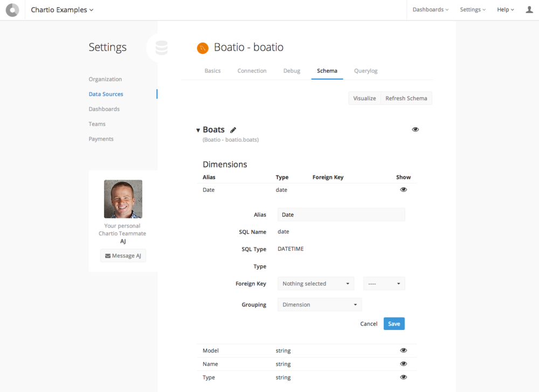Image resolution: width=539 pixels, height=392 pixels.
Task: Toggle visibility eye for Boats table
Action: [x=415, y=129]
